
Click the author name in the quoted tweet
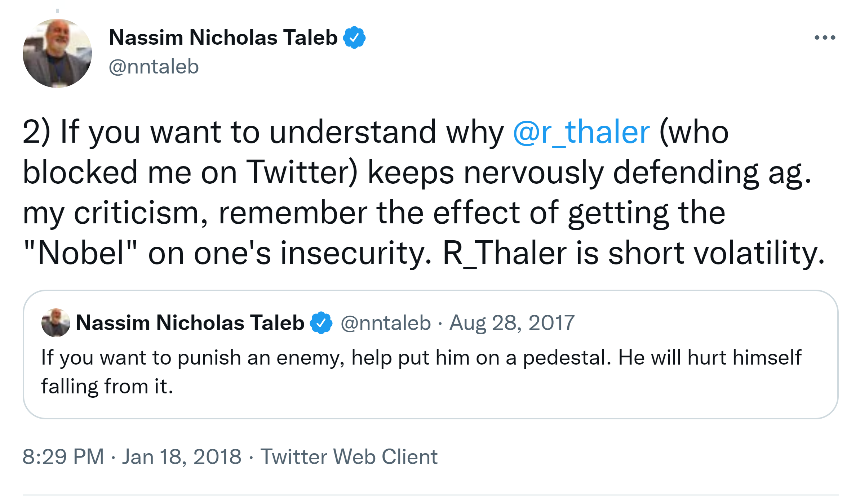coord(190,323)
